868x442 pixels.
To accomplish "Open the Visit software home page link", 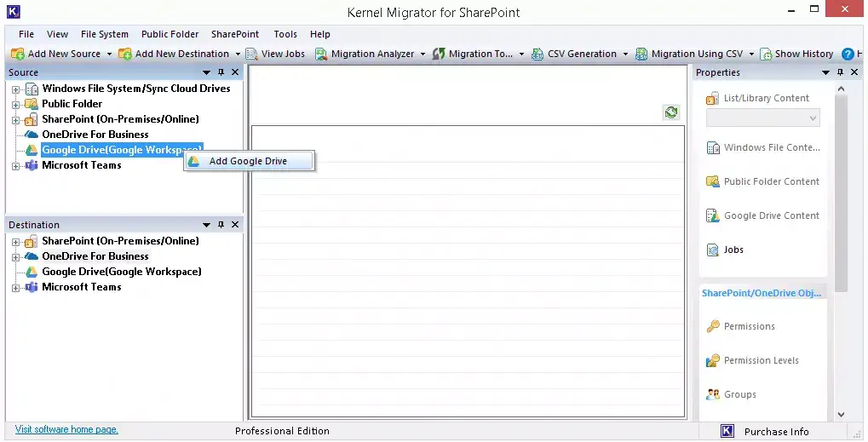I will click(x=66, y=429).
